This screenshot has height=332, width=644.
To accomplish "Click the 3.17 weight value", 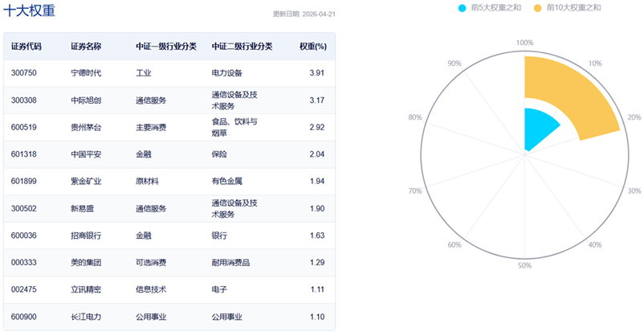I will point(317,100).
